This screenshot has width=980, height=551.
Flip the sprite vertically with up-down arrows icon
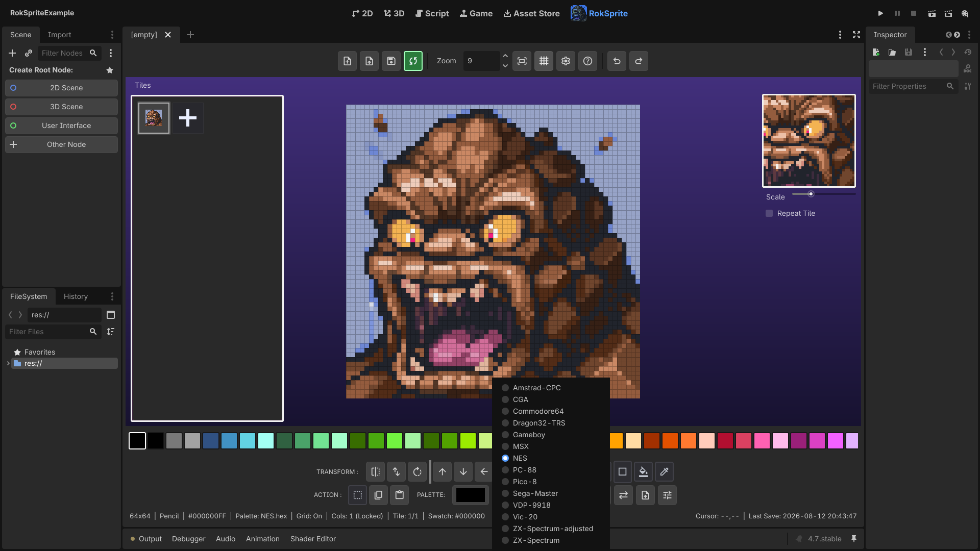tap(396, 472)
